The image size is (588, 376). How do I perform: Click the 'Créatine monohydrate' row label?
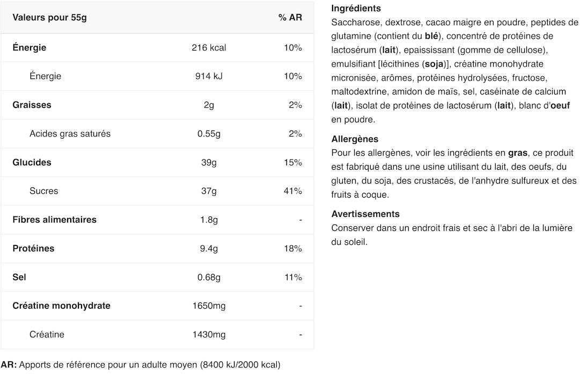(62, 306)
